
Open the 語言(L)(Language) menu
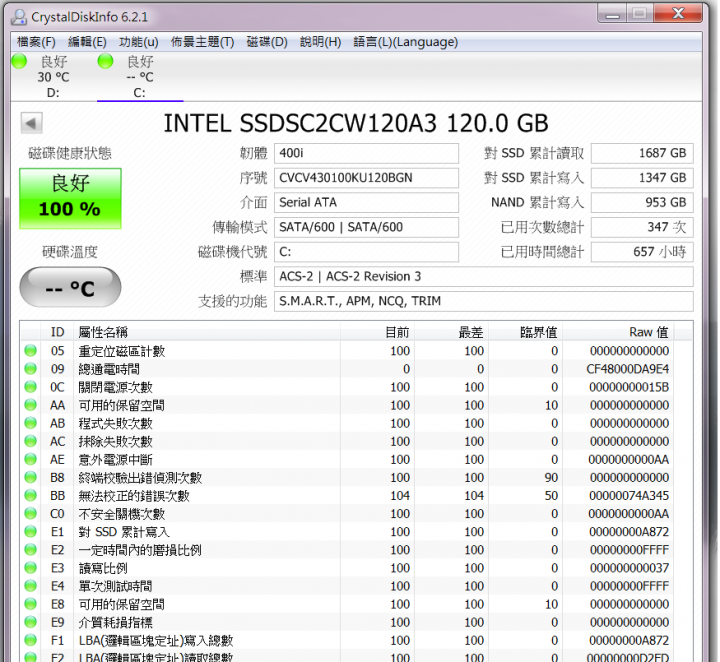(405, 42)
